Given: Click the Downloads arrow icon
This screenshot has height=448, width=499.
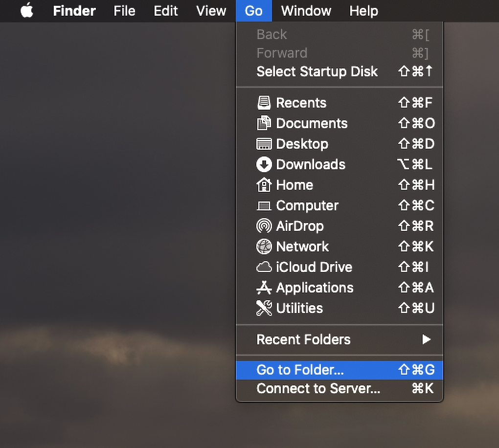Looking at the screenshot, I should coord(264,164).
